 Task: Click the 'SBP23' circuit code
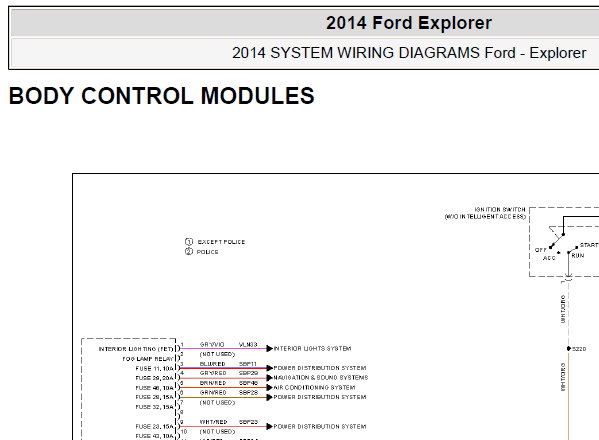pyautogui.click(x=249, y=422)
